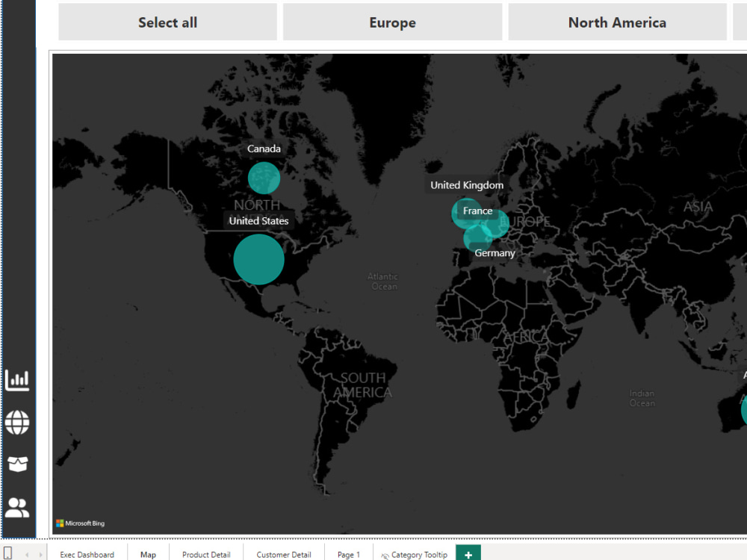Click the hidden page icon on Category Tooltip
Viewport: 747px width, 560px height.
[385, 556]
